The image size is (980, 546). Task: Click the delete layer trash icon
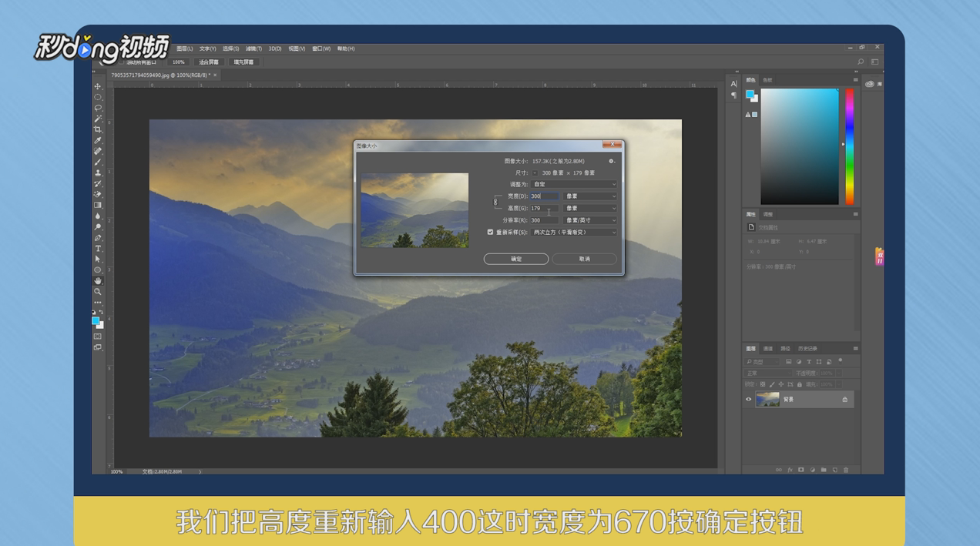click(846, 470)
